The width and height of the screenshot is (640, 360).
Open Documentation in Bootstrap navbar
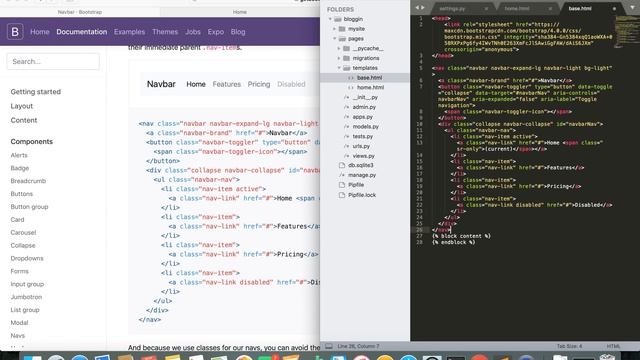click(x=82, y=32)
